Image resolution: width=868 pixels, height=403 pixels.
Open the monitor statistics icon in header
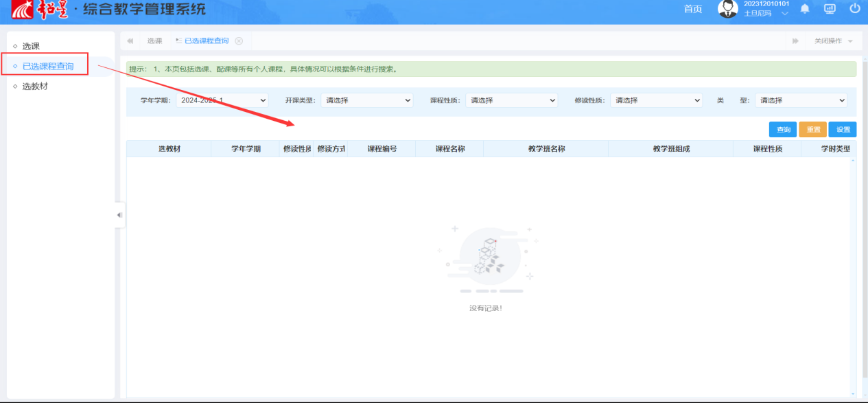(830, 9)
